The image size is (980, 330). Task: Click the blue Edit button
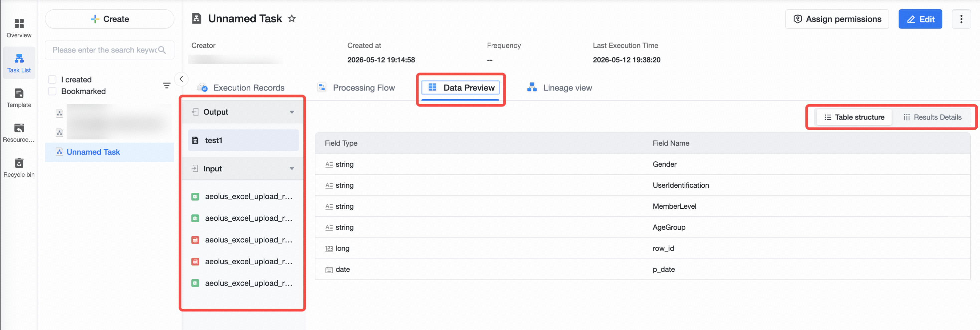[x=920, y=19]
